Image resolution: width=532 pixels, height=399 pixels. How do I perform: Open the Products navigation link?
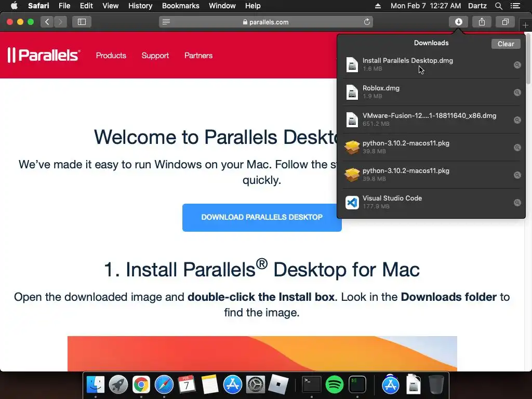point(111,55)
